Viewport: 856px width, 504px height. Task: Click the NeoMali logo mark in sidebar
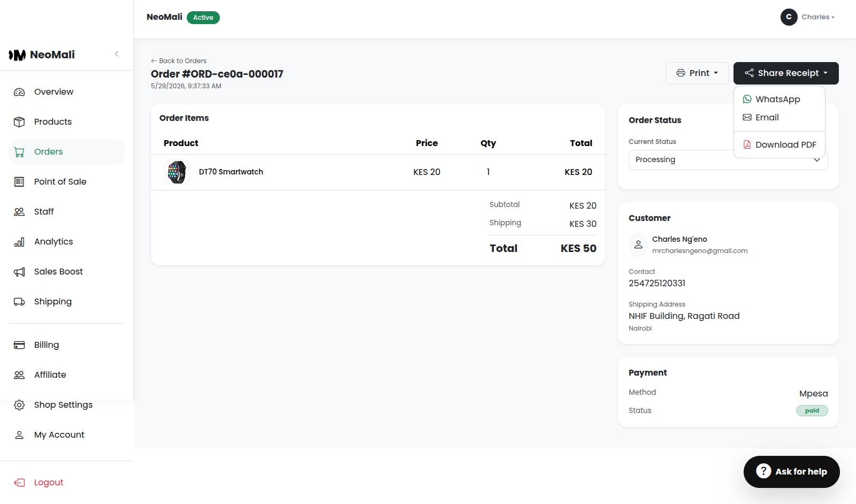tap(17, 55)
